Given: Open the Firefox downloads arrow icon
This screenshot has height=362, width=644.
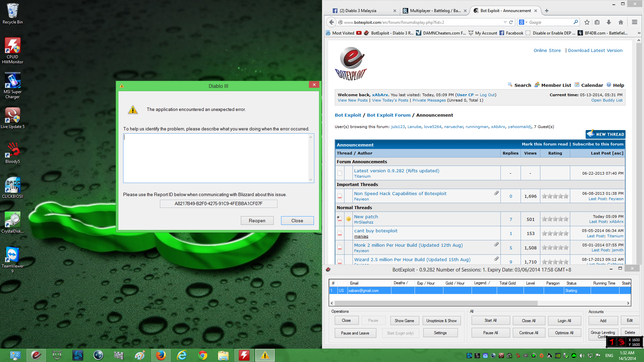Looking at the screenshot, I should [x=608, y=22].
